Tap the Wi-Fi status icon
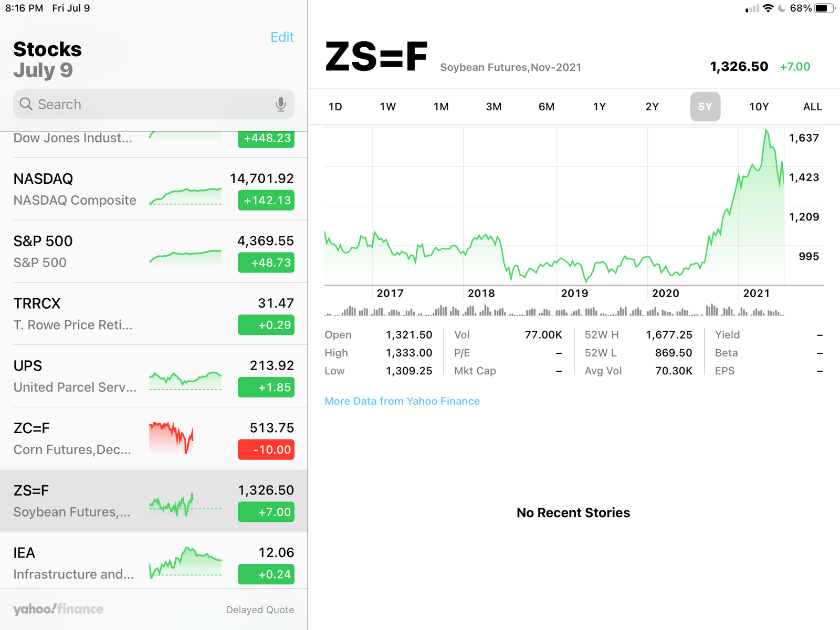This screenshot has width=840, height=630. (x=768, y=8)
